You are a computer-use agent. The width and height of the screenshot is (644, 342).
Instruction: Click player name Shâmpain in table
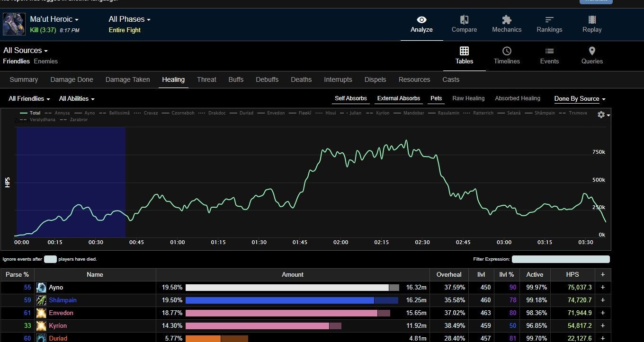pyautogui.click(x=63, y=300)
